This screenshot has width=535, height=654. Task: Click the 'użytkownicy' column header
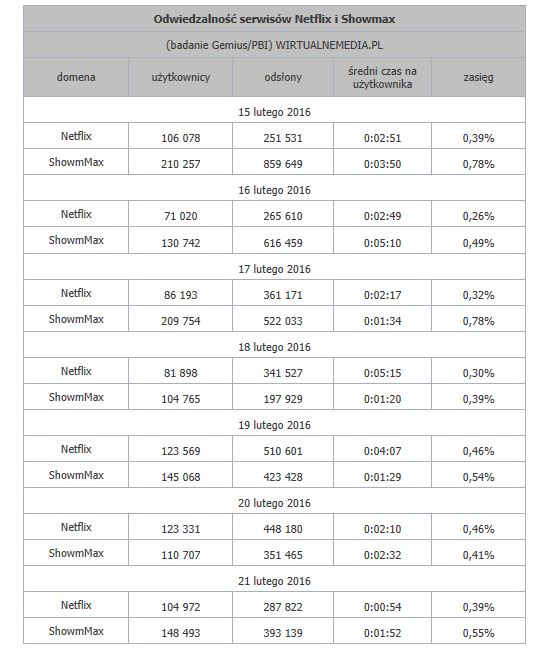(x=181, y=77)
